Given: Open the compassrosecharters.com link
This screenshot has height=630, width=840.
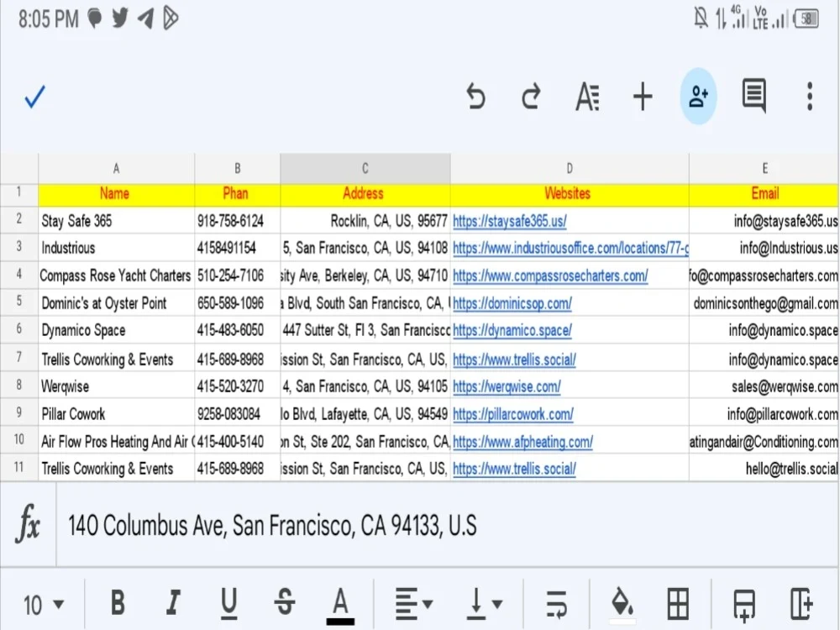Looking at the screenshot, I should 550,276.
